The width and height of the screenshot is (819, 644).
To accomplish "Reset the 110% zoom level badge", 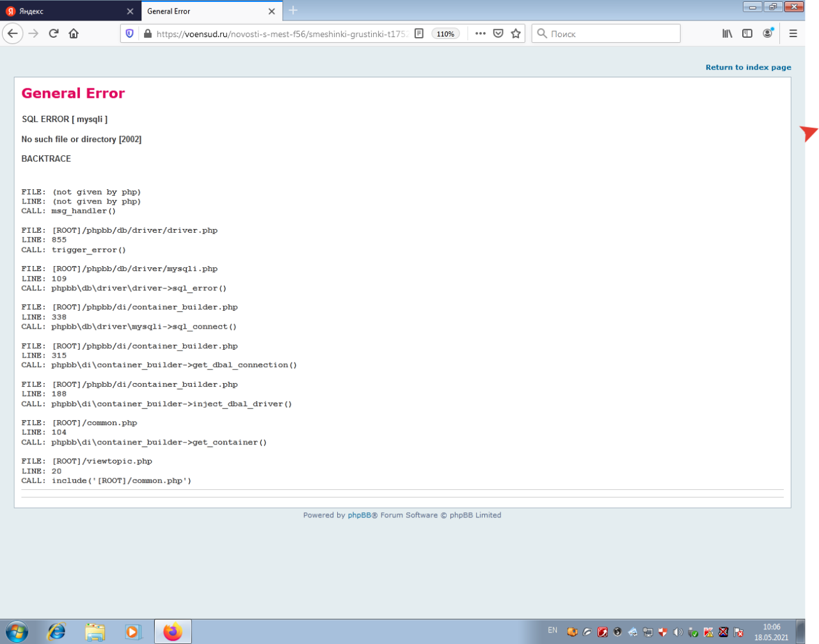I will point(445,34).
